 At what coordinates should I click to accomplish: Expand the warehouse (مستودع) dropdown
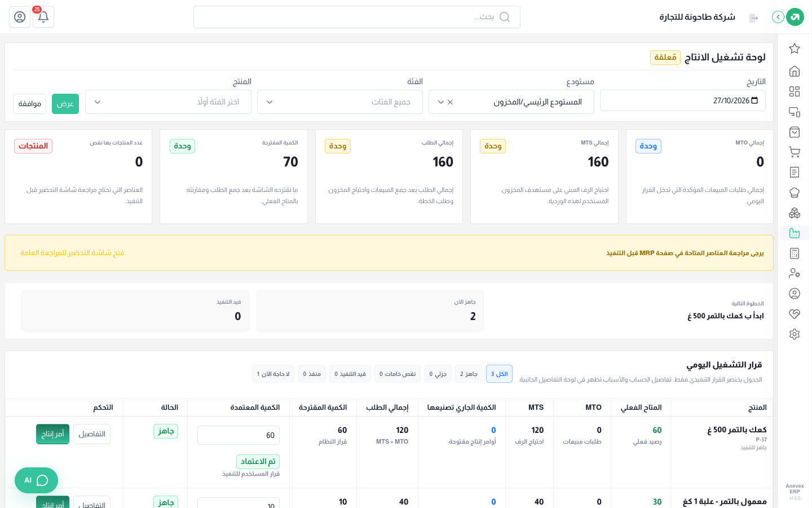[511, 102]
